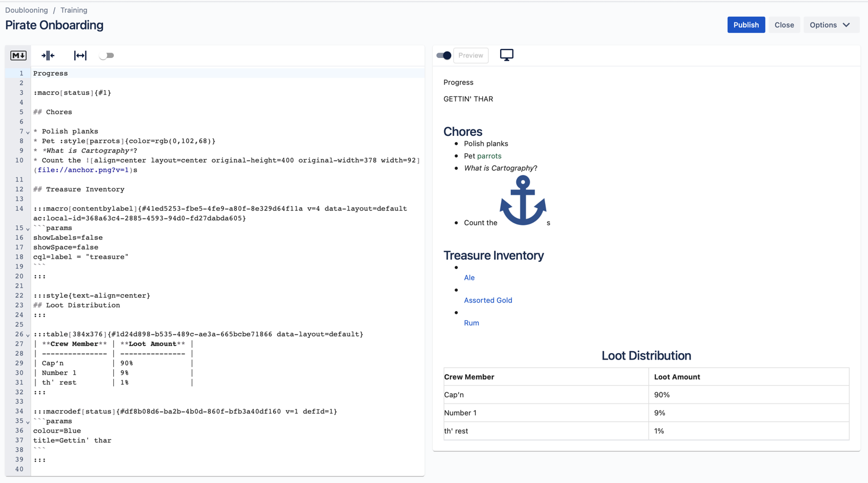The width and height of the screenshot is (868, 483).
Task: Follow the Assorted Gold link
Action: point(488,300)
